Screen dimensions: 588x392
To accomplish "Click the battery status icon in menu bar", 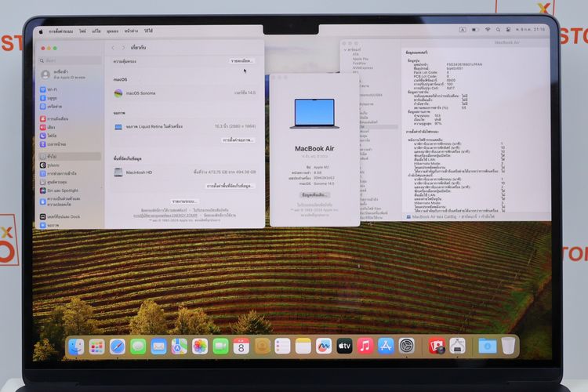I will tap(475, 30).
